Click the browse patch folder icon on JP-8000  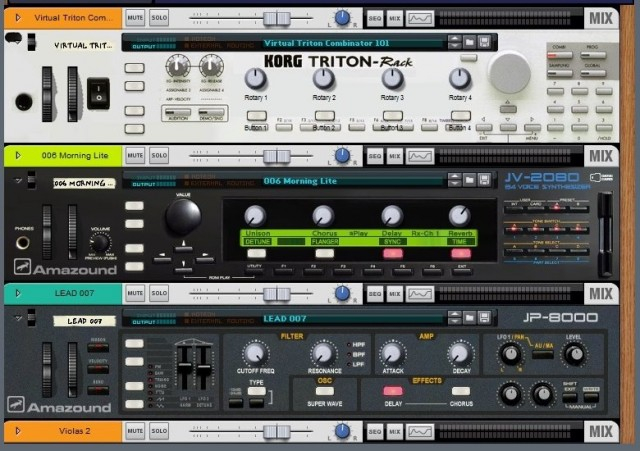click(x=468, y=318)
